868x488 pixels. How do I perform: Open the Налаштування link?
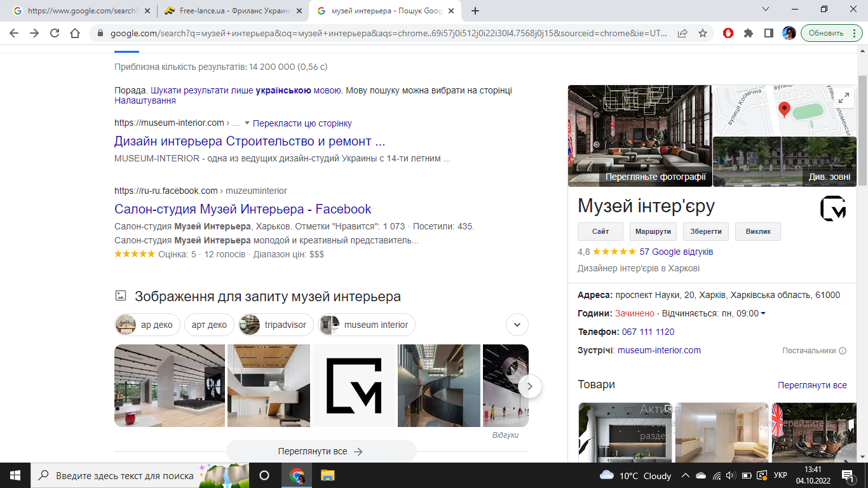pos(145,100)
